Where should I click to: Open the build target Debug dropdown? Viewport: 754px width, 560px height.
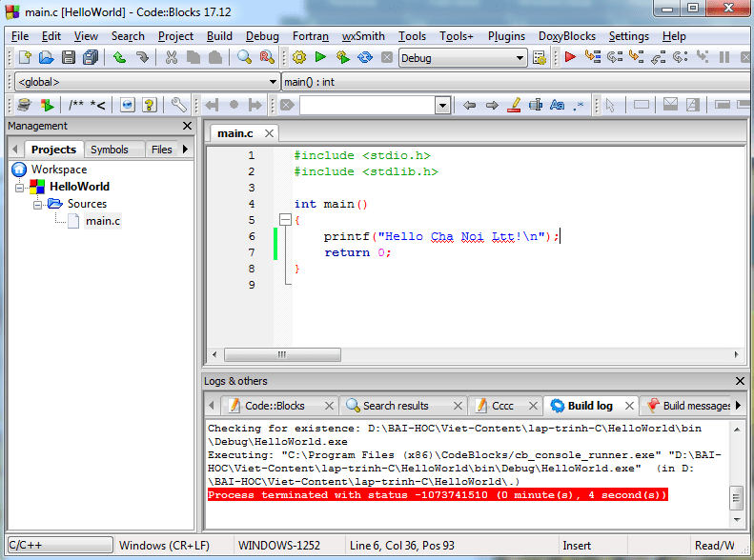tap(520, 58)
